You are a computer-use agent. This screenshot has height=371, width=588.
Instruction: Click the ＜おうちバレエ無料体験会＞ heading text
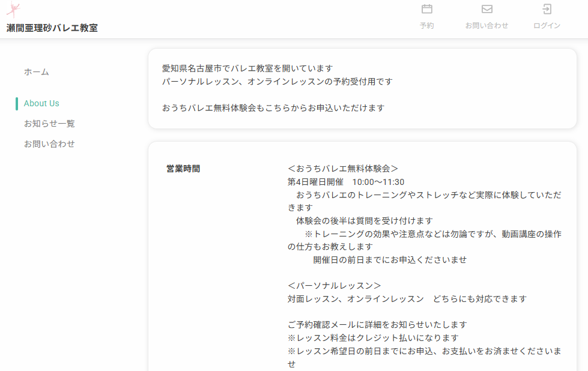343,169
